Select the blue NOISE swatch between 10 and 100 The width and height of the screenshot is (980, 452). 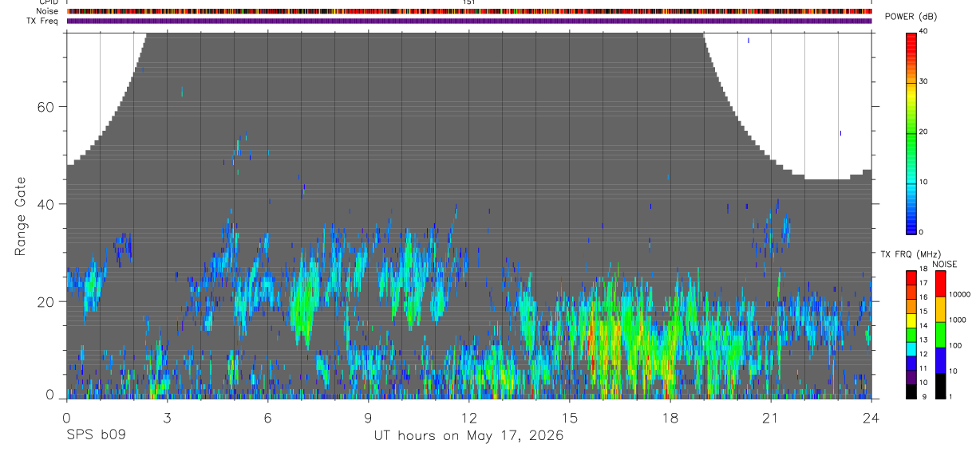point(940,360)
